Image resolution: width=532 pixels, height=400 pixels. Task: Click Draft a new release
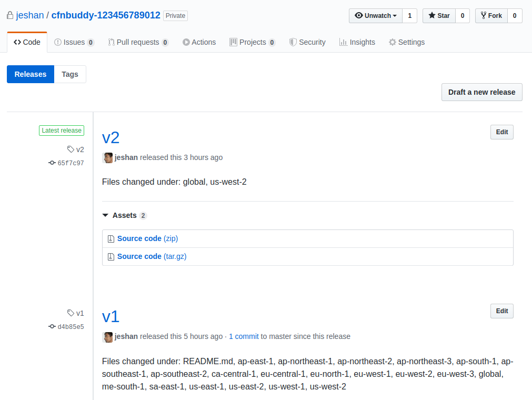click(482, 92)
